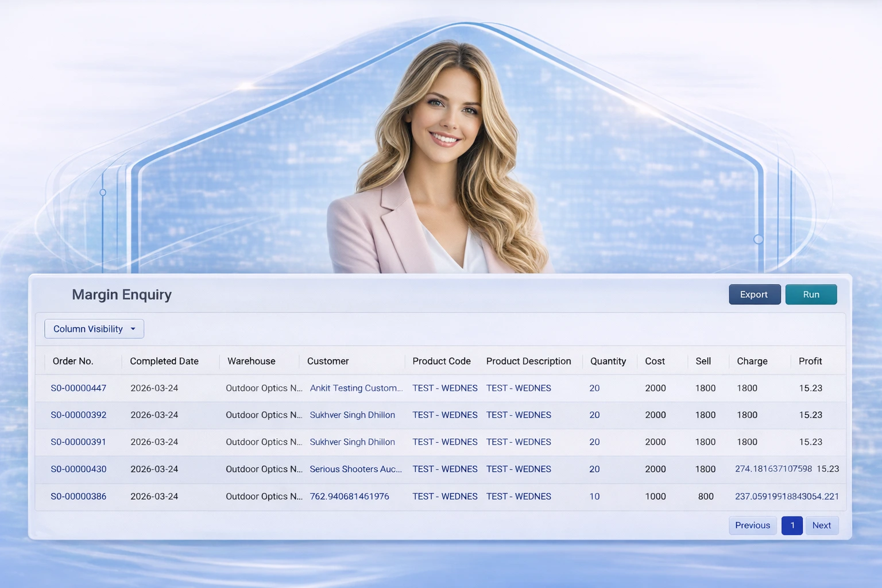Viewport: 882px width, 588px height.
Task: Open order S0-00000392
Action: pyautogui.click(x=78, y=415)
